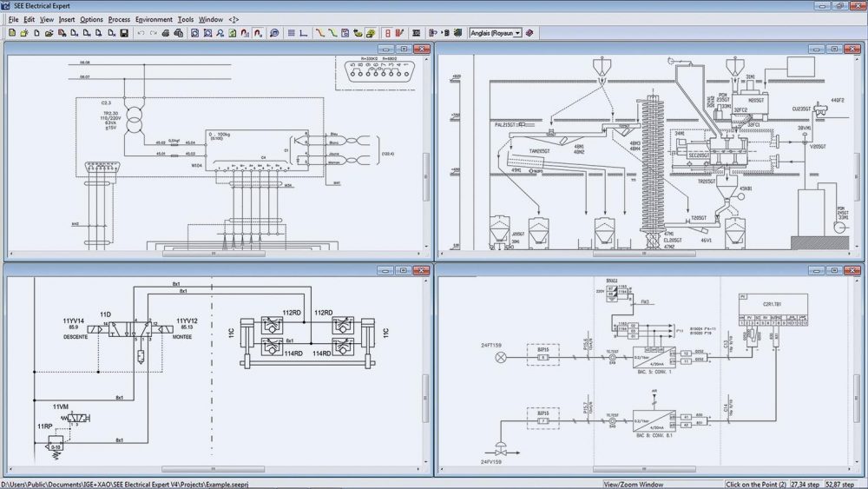
Task: Open the Window menu
Action: coord(211,19)
